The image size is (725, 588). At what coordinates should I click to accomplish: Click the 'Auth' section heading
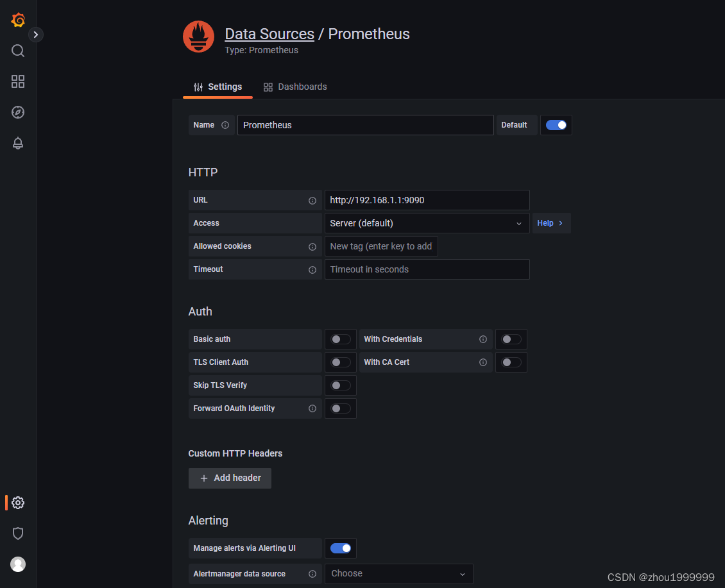tap(200, 312)
